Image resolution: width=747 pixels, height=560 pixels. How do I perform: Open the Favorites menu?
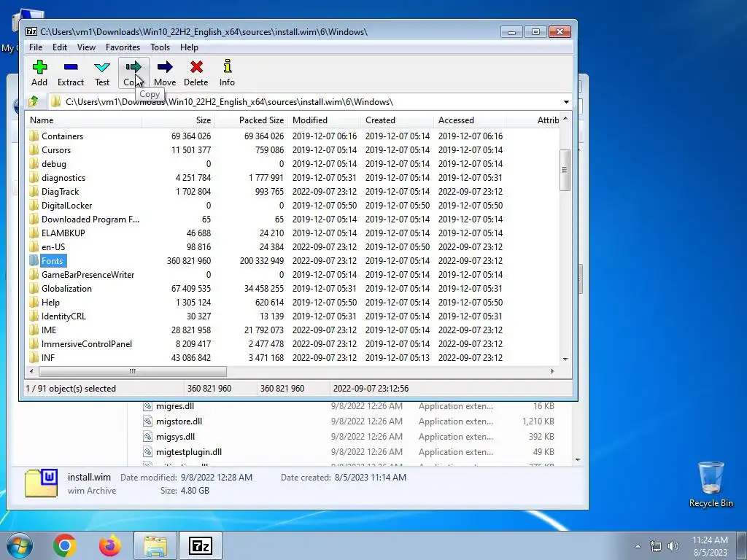tap(123, 47)
